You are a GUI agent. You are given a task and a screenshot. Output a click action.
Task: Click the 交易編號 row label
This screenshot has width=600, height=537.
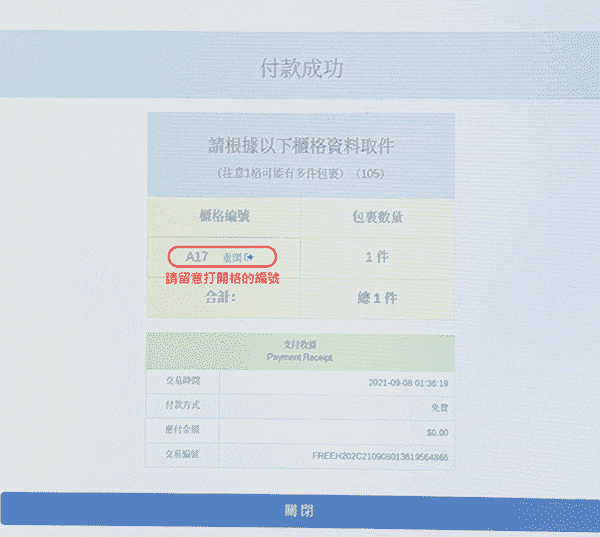[182, 454]
